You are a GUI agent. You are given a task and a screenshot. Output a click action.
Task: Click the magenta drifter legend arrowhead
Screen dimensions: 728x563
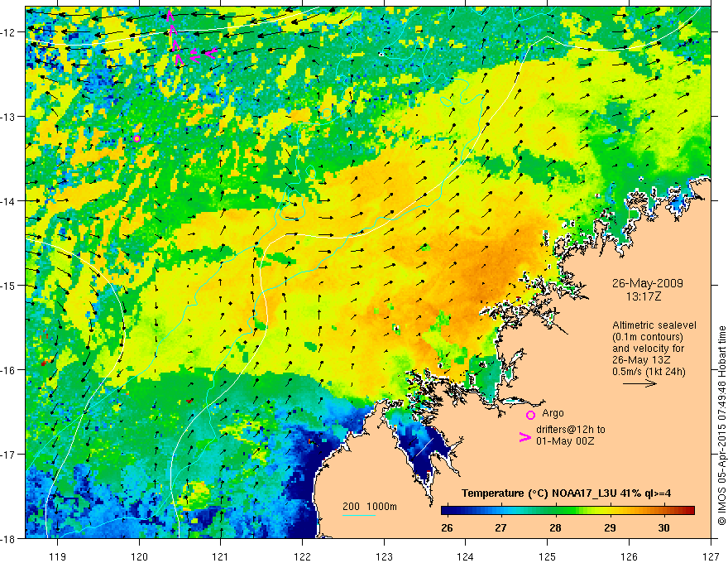[524, 437]
